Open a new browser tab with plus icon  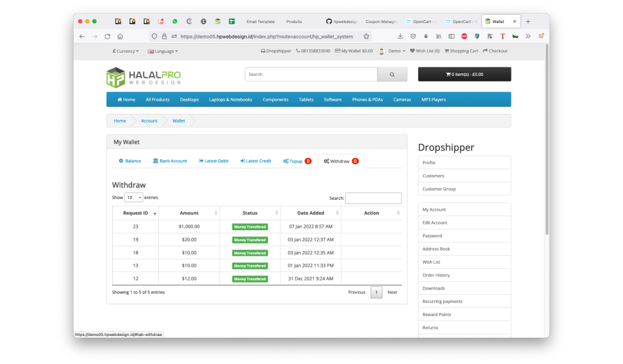[528, 21]
